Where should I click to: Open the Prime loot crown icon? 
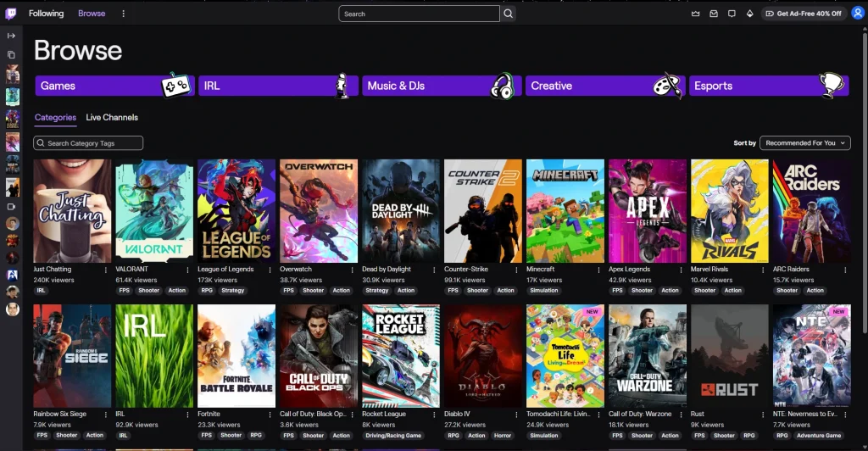tap(696, 14)
